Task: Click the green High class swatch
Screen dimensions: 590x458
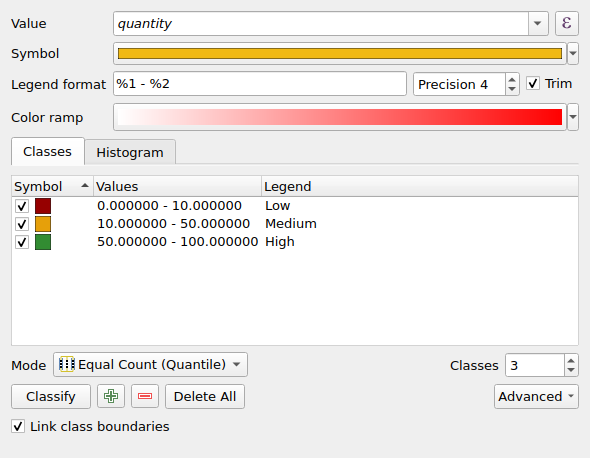Action: (43, 242)
